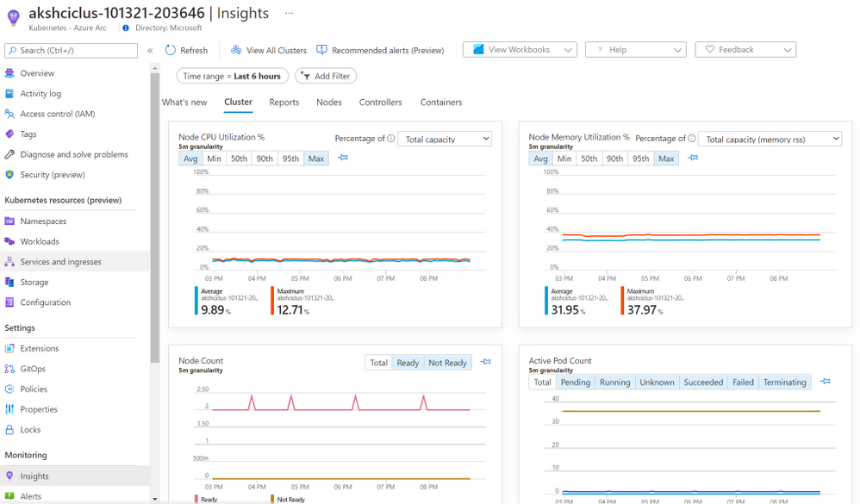Click blue Average legend swatch on CPU chart
Viewport: 860px width, 504px height.
tap(196, 301)
